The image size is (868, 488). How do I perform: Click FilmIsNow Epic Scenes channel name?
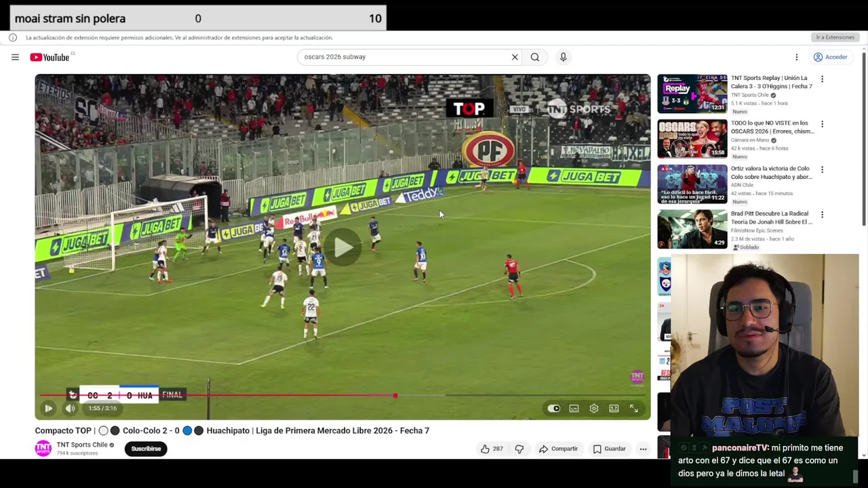coord(755,230)
